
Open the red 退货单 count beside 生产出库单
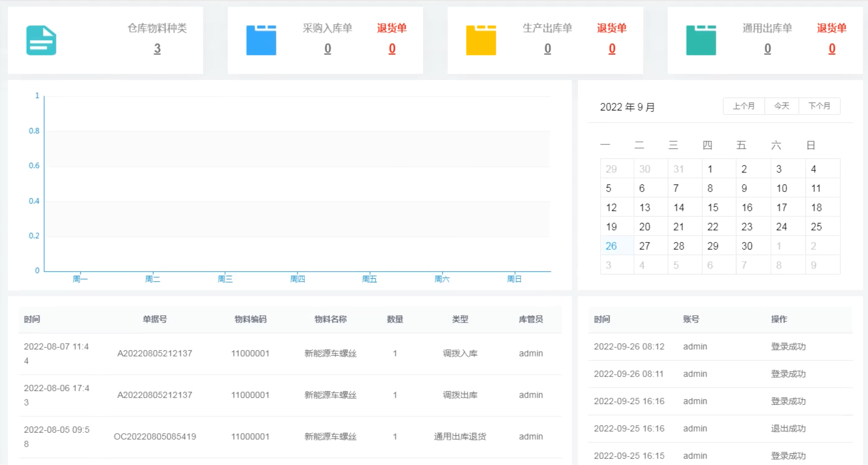[612, 49]
